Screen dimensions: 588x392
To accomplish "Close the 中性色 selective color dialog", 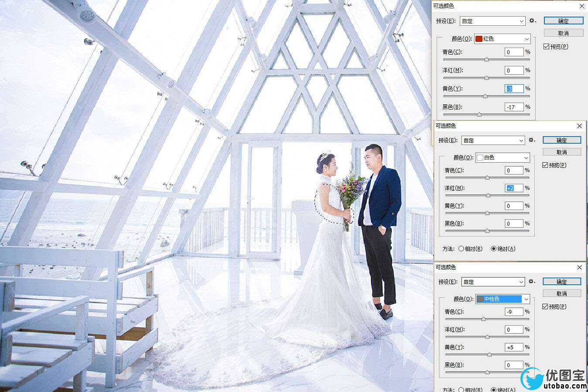I will click(579, 267).
